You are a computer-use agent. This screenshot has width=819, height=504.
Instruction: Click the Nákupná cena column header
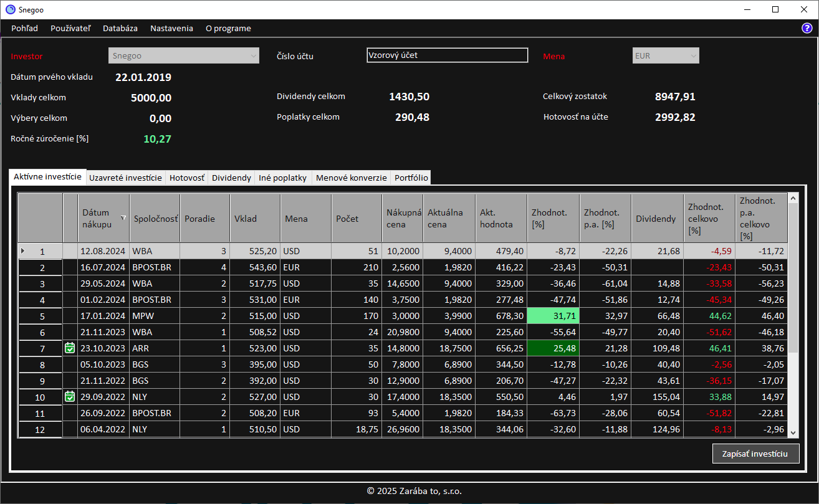[x=403, y=218]
